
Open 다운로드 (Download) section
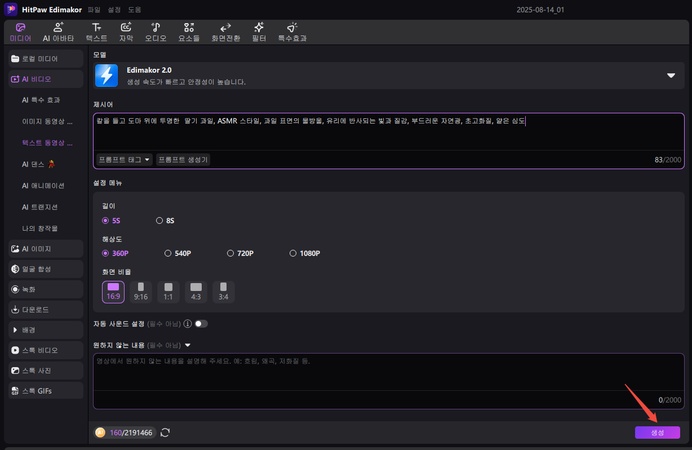(45, 310)
